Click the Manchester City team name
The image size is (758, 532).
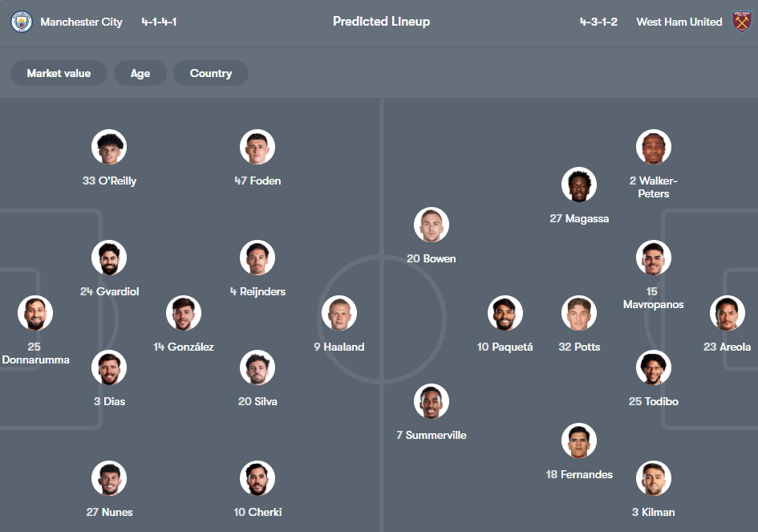point(83,22)
